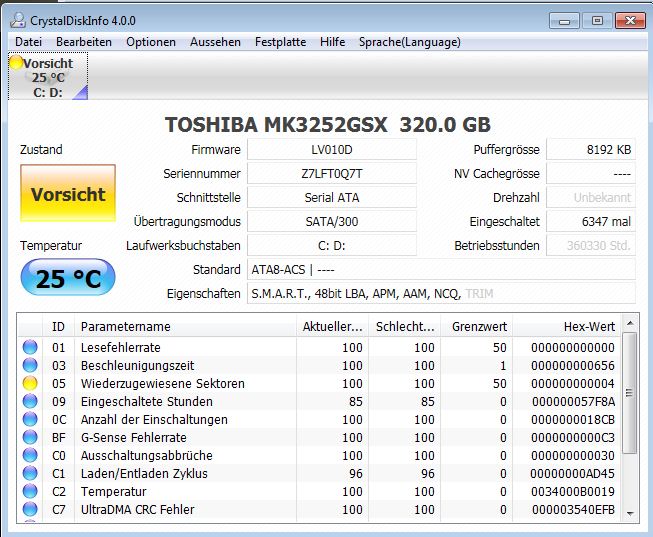Open the Aussehen menu
Screen dimensions: 653x537
point(215,42)
